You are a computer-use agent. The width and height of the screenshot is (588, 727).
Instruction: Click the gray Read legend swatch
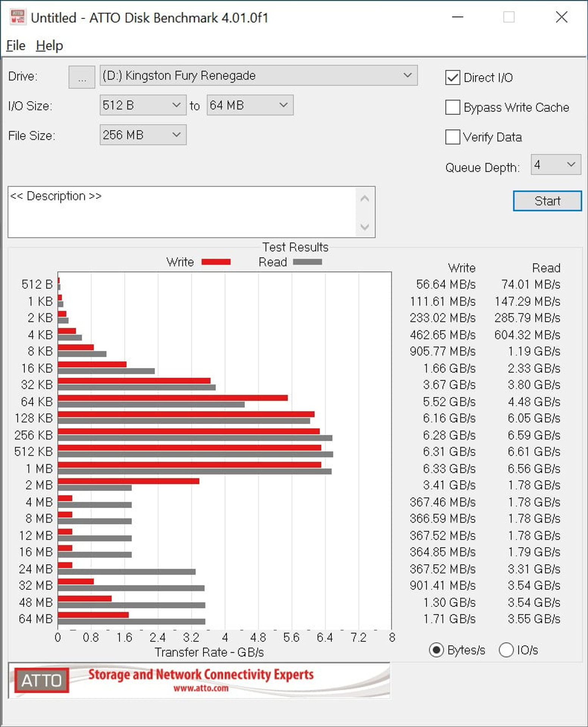307,262
